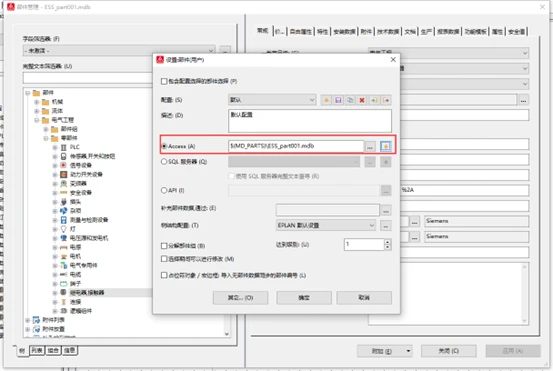Click the electrical engineering folder icon in the tree
The image size is (553, 371).
pyautogui.click(x=45, y=120)
